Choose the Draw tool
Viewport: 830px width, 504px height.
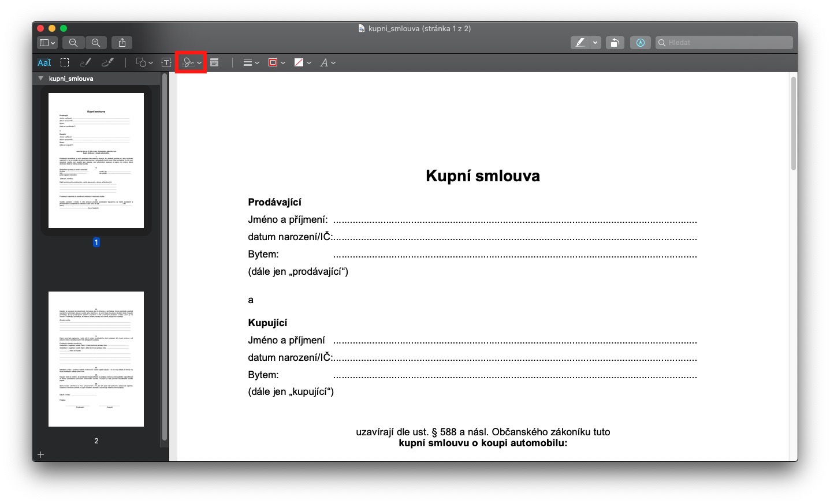107,62
